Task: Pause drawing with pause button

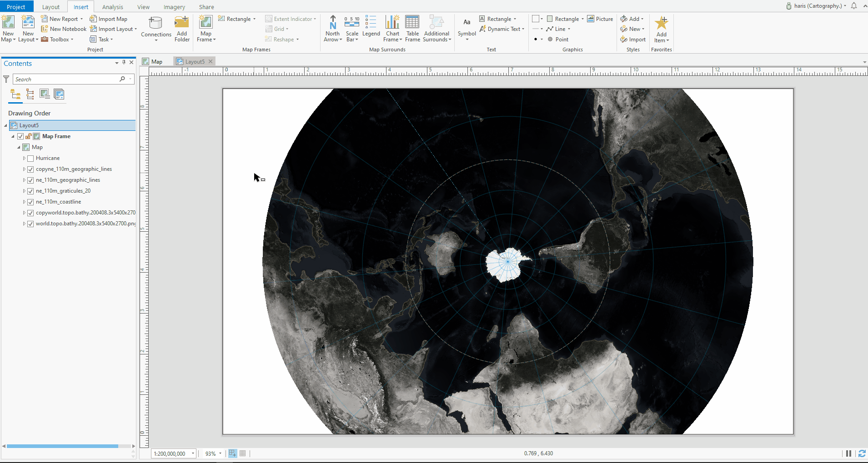Action: click(848, 453)
